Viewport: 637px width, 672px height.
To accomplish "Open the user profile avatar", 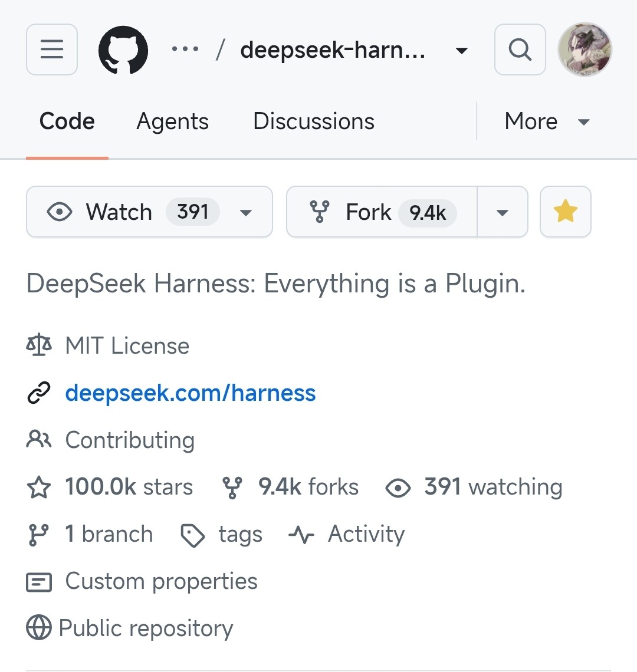I will (x=585, y=50).
